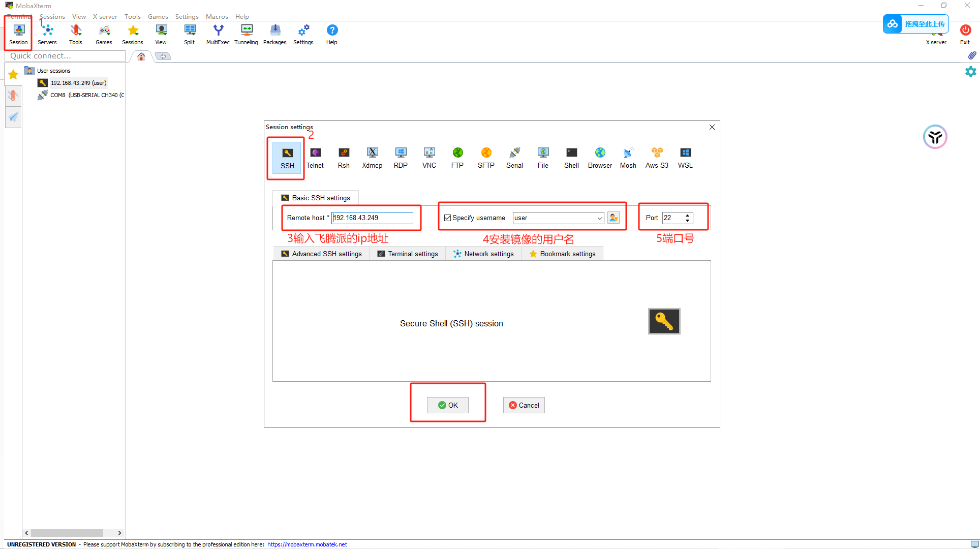Increase the Port number with the up arrow
This screenshot has height=549, width=980.
click(688, 215)
